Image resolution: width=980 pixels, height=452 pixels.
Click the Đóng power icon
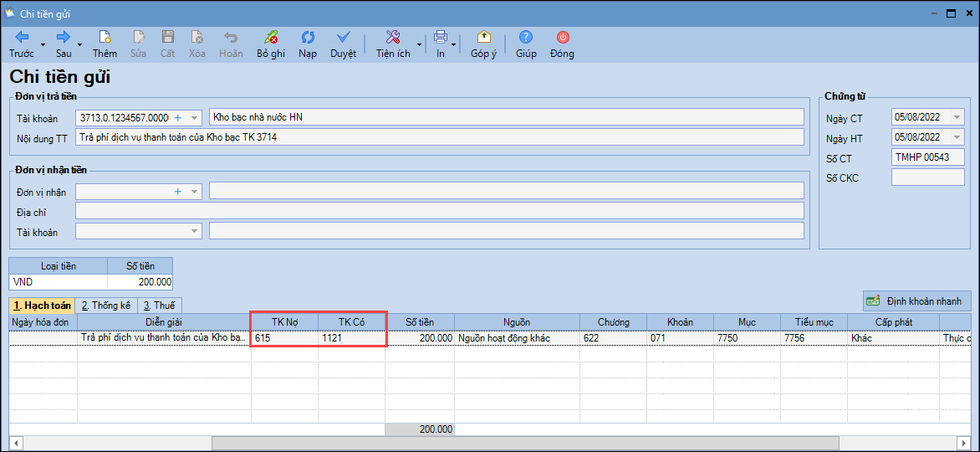click(563, 38)
